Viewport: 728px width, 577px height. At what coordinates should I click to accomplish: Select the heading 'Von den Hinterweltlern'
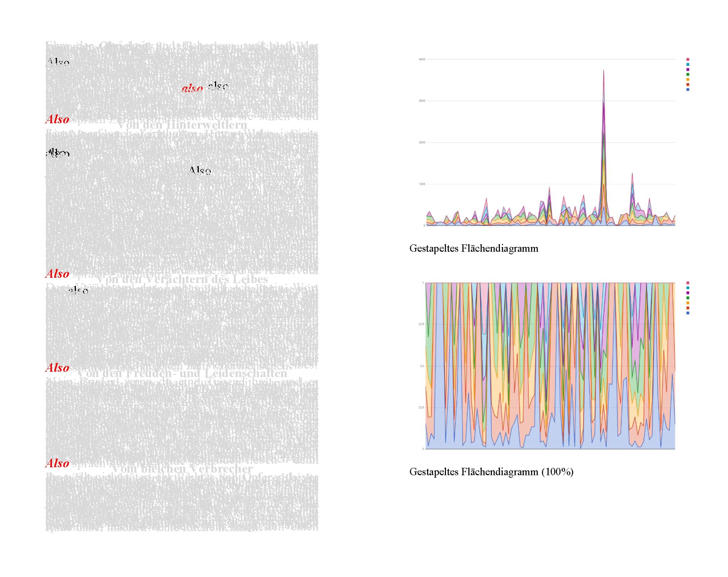pyautogui.click(x=182, y=125)
